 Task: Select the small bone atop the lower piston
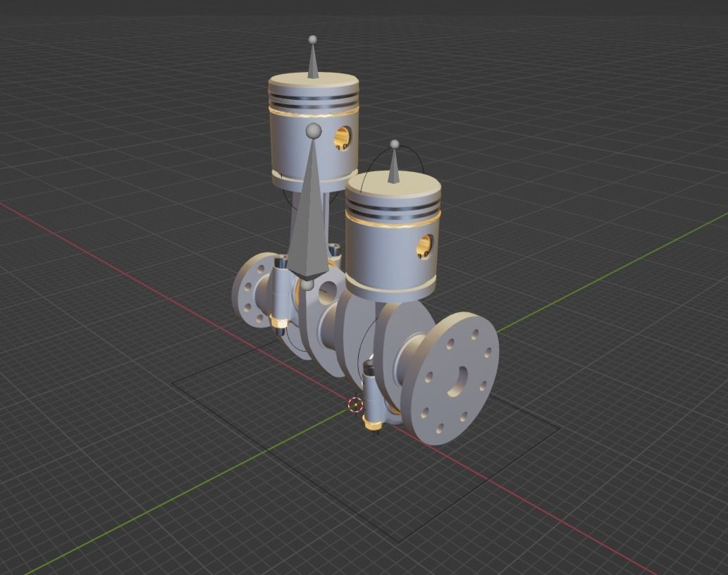tap(395, 163)
